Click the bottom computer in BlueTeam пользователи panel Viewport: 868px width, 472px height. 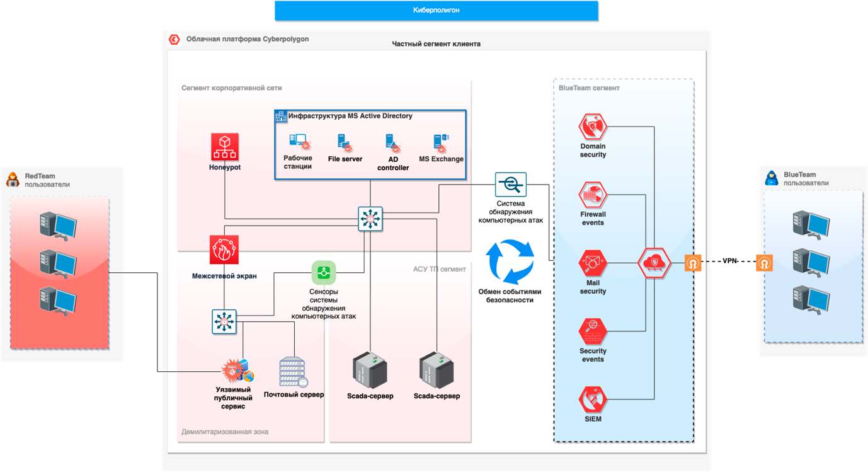click(x=811, y=300)
